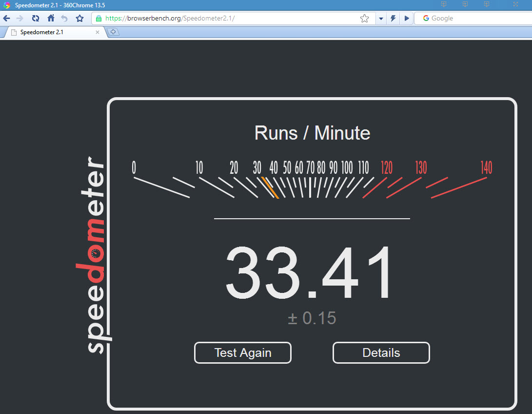Open a new tab with plus button
532x414 pixels.
point(113,32)
